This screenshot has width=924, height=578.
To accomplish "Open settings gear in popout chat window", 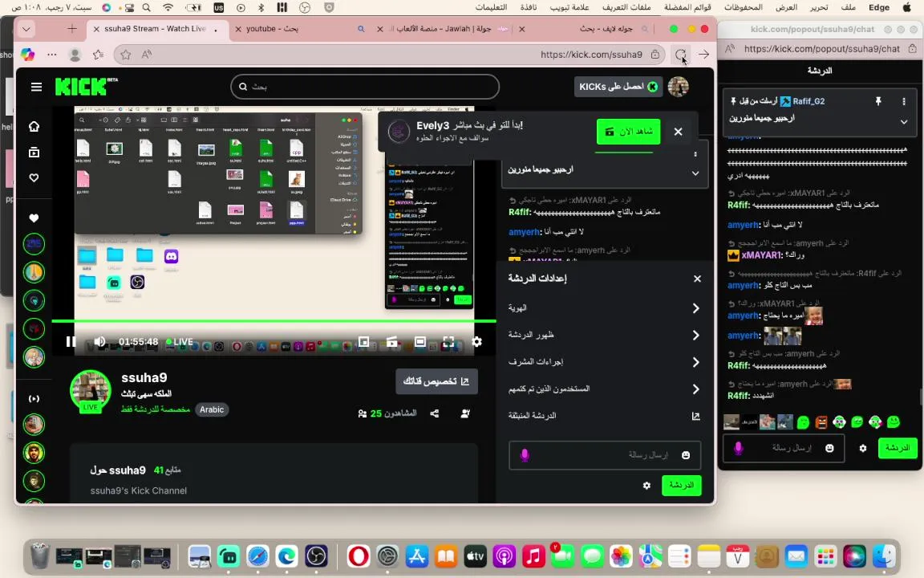I will pyautogui.click(x=863, y=448).
